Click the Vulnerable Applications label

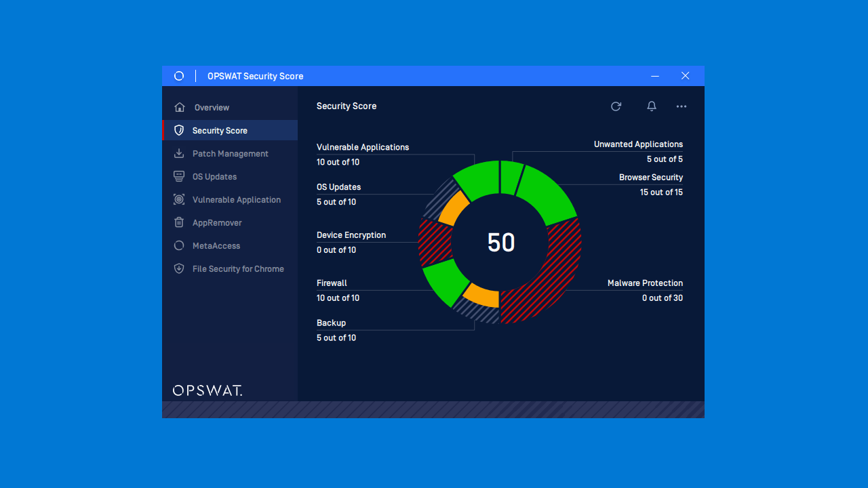(x=363, y=147)
